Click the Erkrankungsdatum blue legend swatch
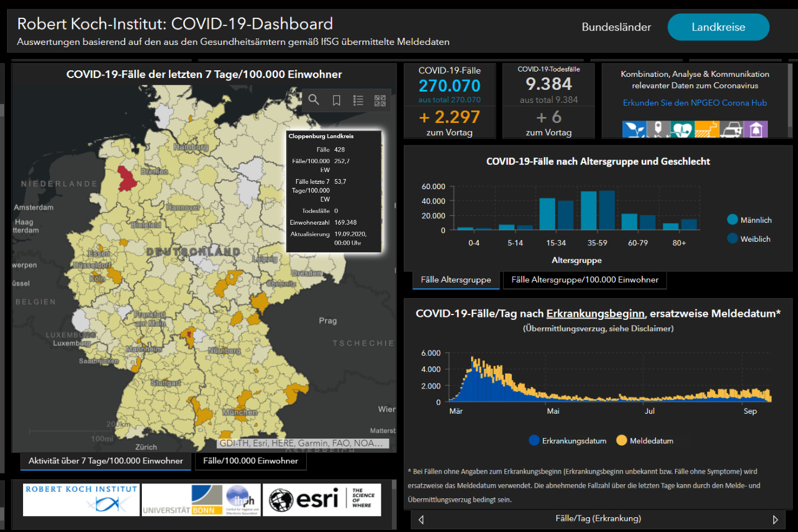Screen dimensions: 798x532 534,440
